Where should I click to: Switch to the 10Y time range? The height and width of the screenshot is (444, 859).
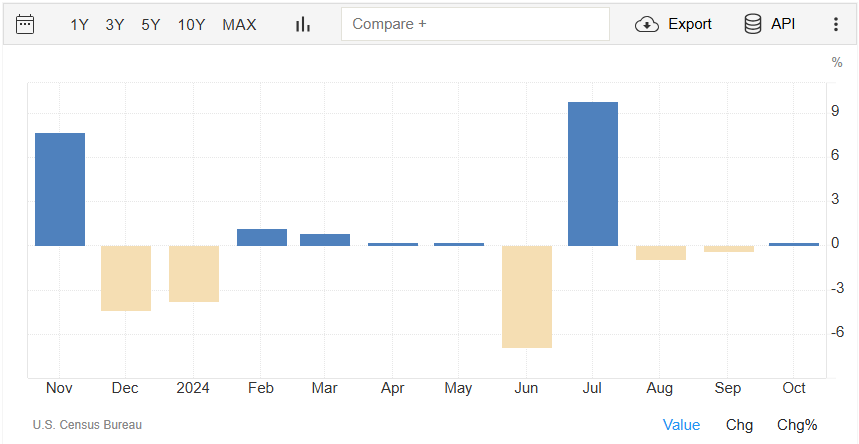[x=191, y=24]
